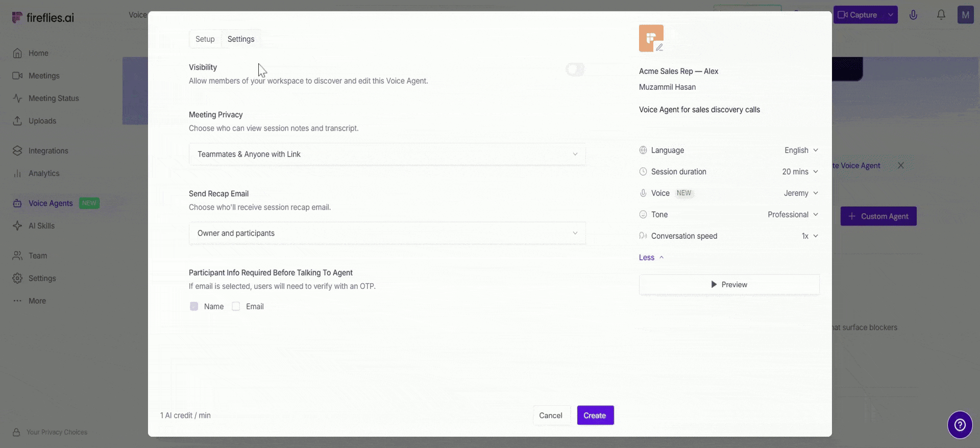
Task: Click the fireflies.ai logo
Action: [x=43, y=17]
